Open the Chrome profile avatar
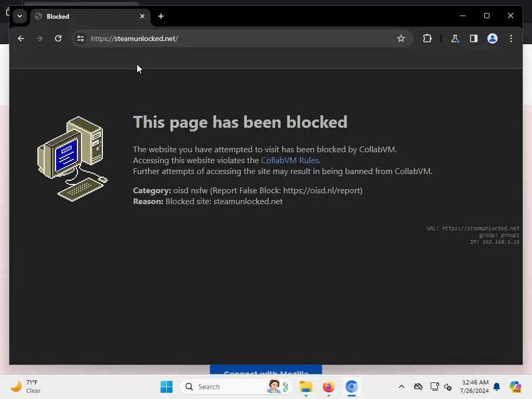The width and height of the screenshot is (532, 399). [493, 38]
